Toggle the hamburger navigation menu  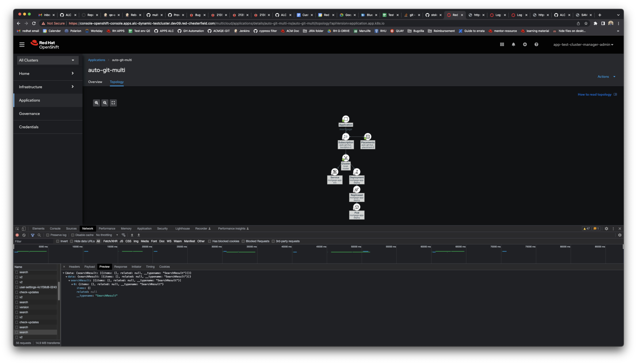coord(22,44)
